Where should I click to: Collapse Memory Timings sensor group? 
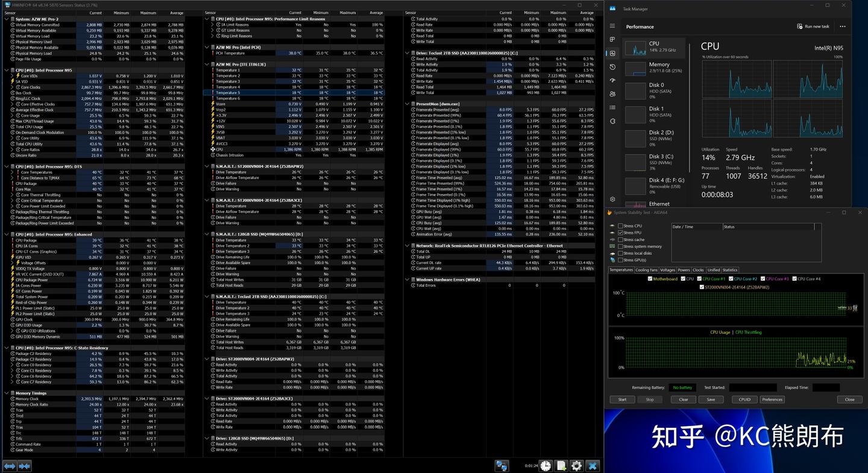pos(7,393)
